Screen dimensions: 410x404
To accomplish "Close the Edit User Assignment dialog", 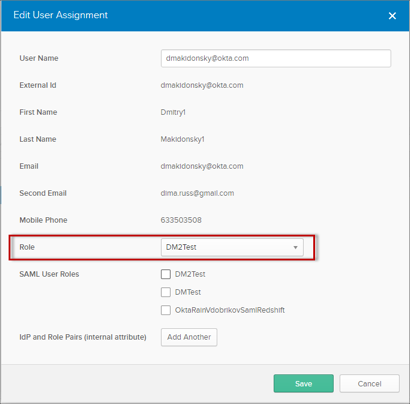I will point(392,16).
